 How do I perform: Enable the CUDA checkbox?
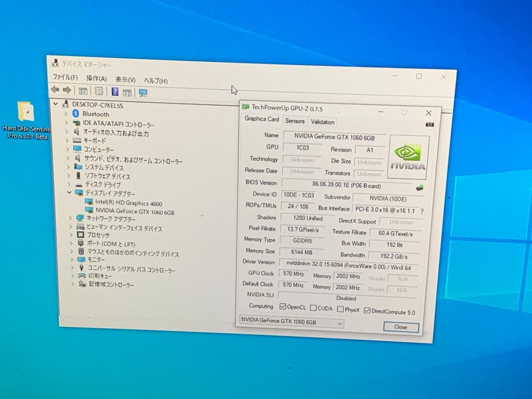tap(314, 308)
